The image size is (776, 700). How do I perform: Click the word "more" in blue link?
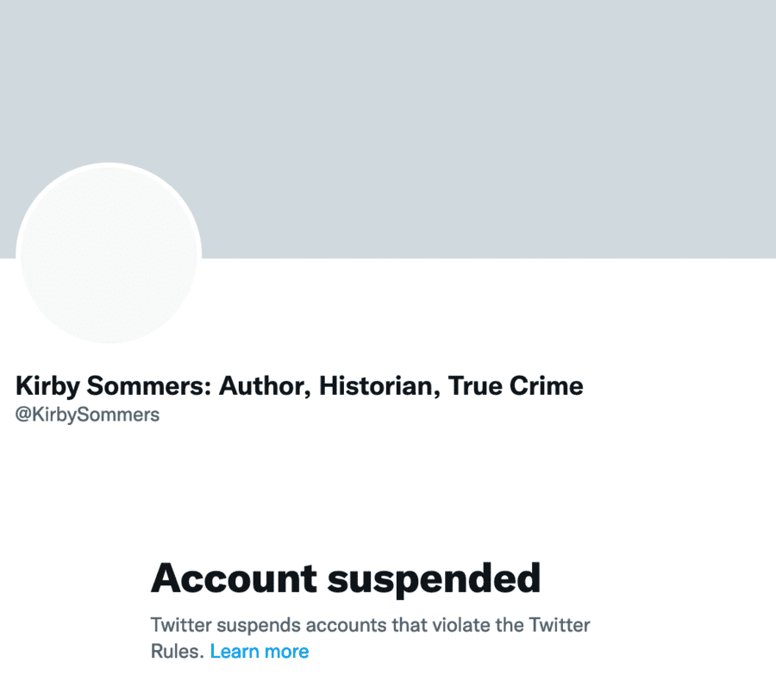(287, 652)
